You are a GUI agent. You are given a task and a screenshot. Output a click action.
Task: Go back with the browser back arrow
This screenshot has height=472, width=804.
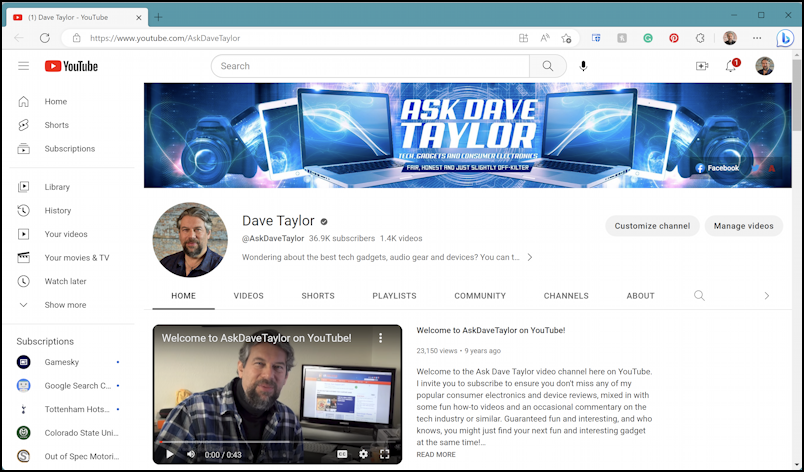coord(19,38)
